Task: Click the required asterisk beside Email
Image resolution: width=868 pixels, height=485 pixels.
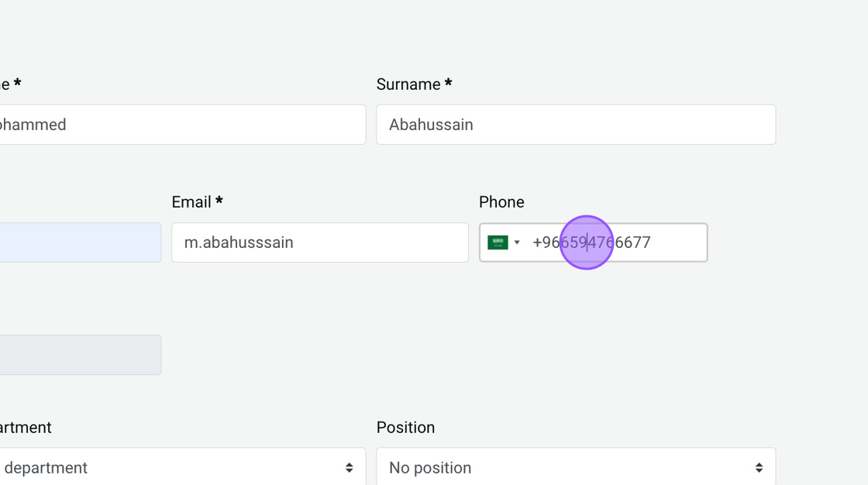Action: coord(219,201)
